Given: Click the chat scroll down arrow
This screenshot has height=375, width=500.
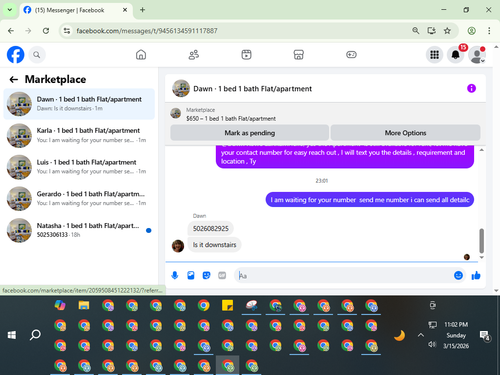Looking at the screenshot, I should (x=481, y=257).
